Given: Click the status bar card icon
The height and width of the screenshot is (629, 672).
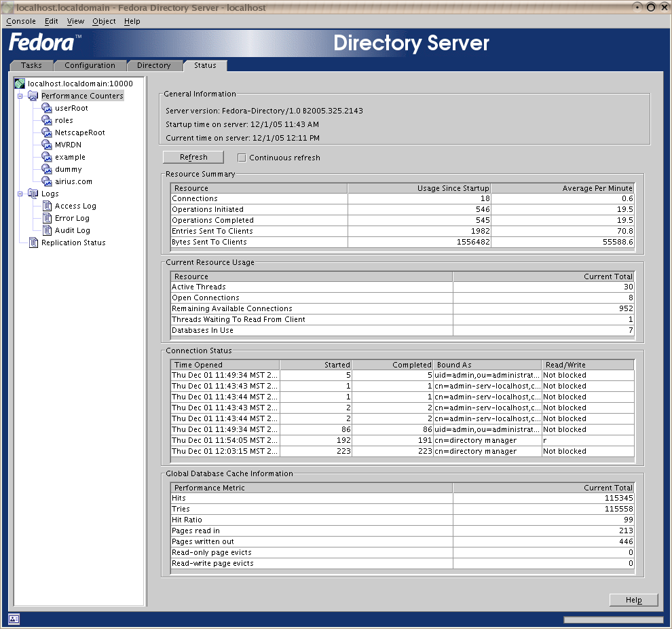Looking at the screenshot, I should (x=14, y=619).
